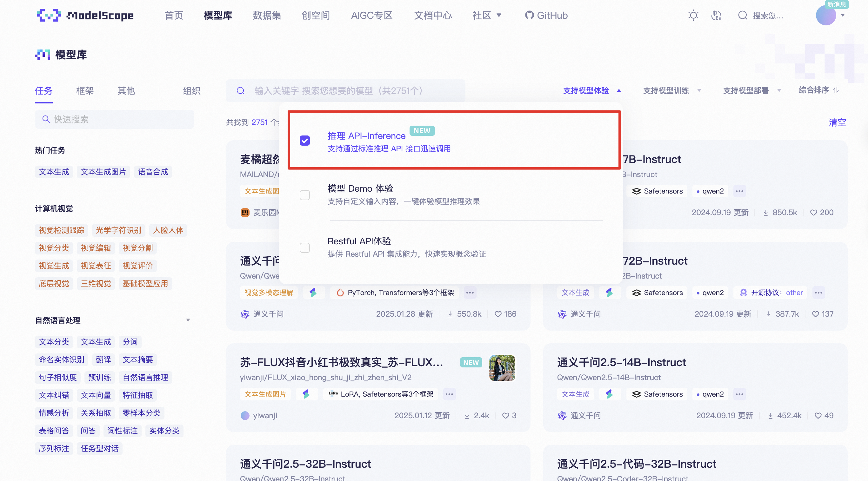Go to 首页 in the top navigation
The image size is (868, 481).
pyautogui.click(x=174, y=16)
